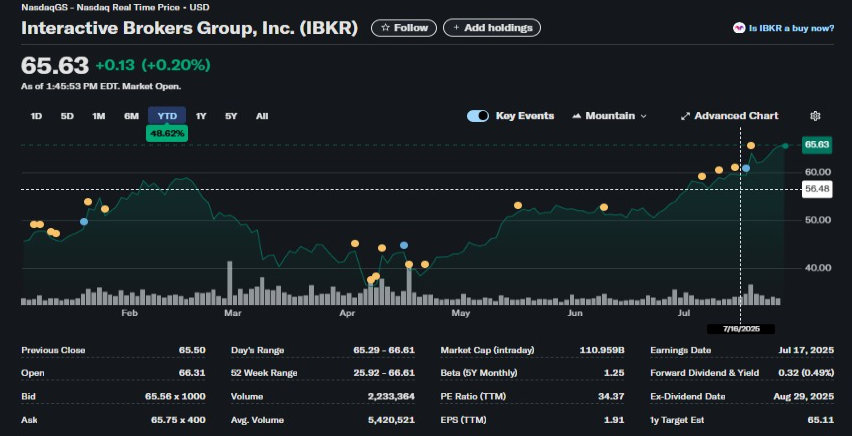Viewport: 852px width, 436px height.
Task: Switch chart range to 1D
Action: click(x=36, y=116)
